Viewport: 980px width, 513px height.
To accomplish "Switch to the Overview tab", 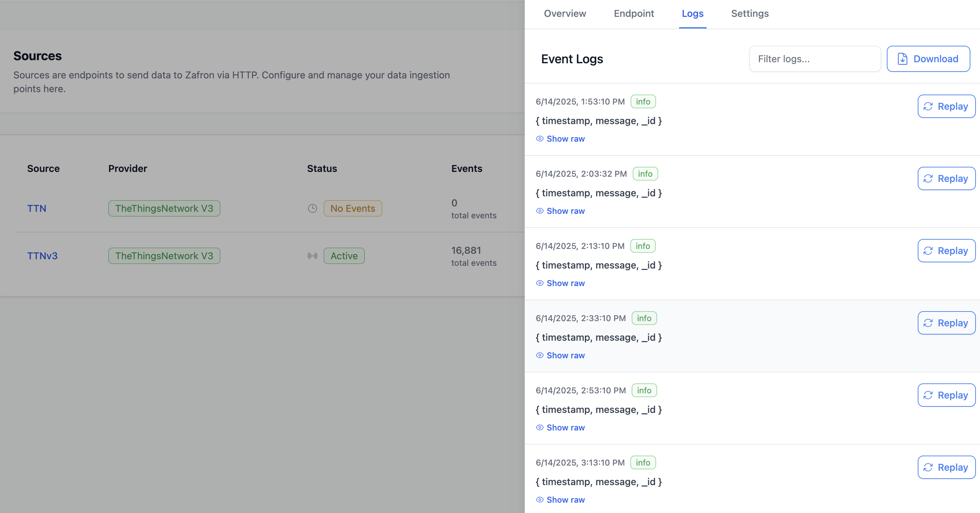I will 565,14.
